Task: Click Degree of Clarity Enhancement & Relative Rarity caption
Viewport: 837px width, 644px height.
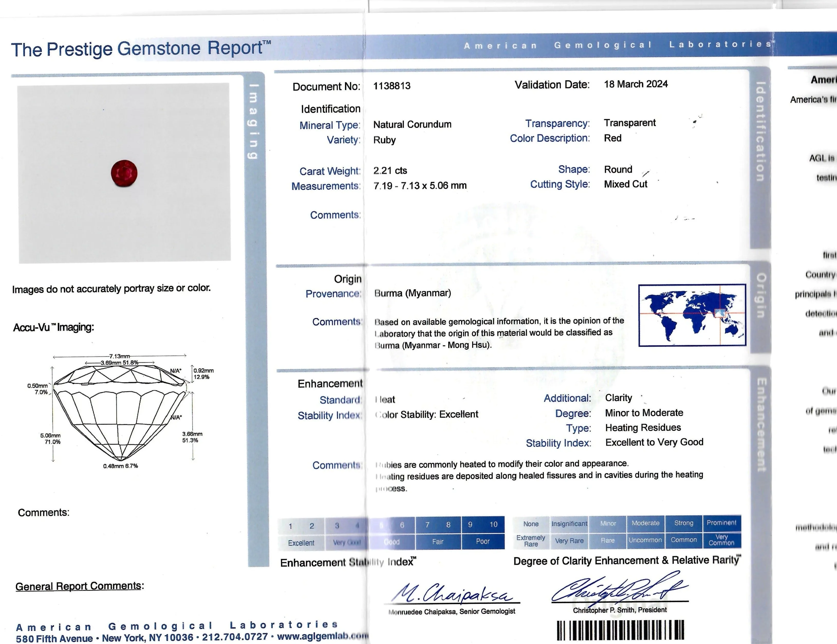Action: coord(627,561)
